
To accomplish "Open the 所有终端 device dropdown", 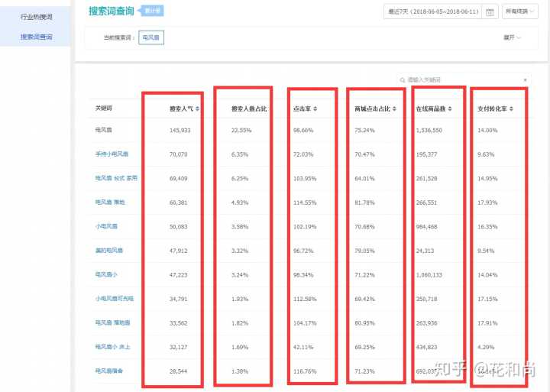I will coord(520,11).
